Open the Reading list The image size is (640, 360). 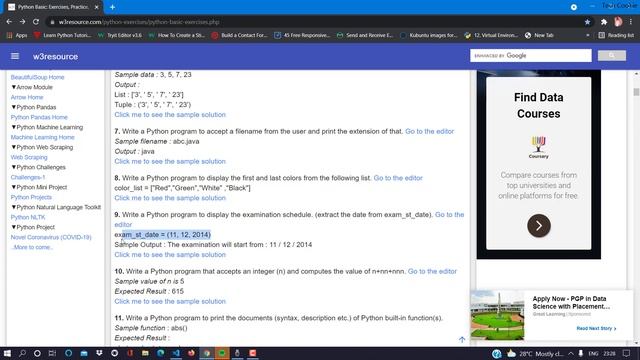616,35
